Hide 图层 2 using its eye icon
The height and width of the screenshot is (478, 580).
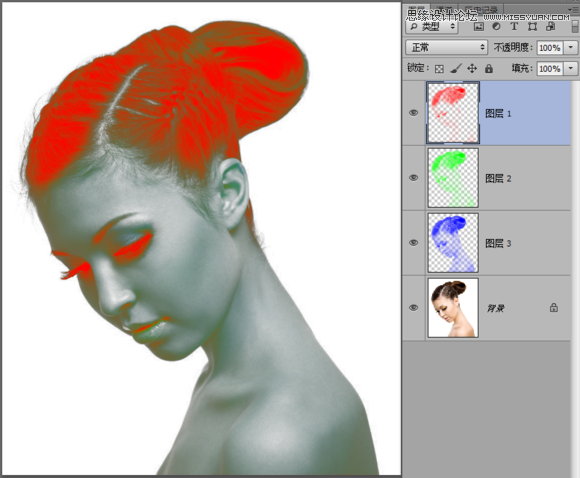click(414, 178)
